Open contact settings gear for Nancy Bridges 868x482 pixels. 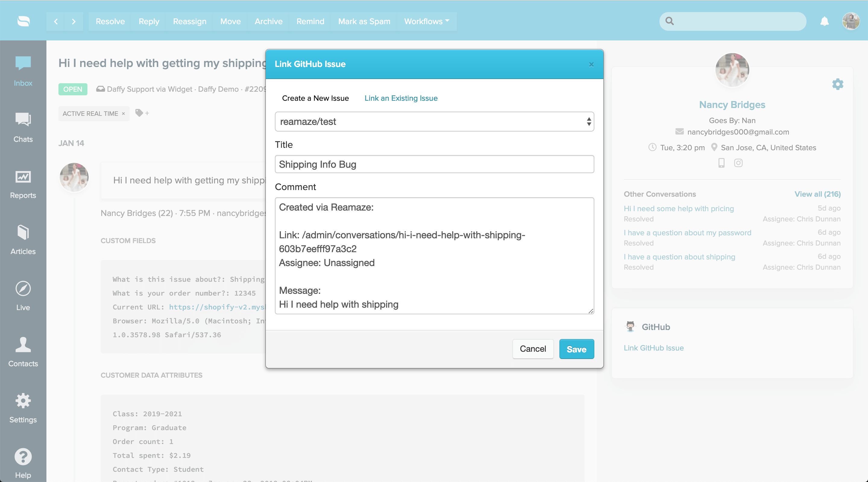pos(838,84)
